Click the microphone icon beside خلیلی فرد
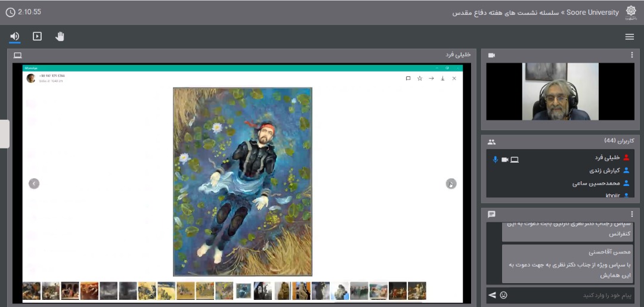 [496, 160]
